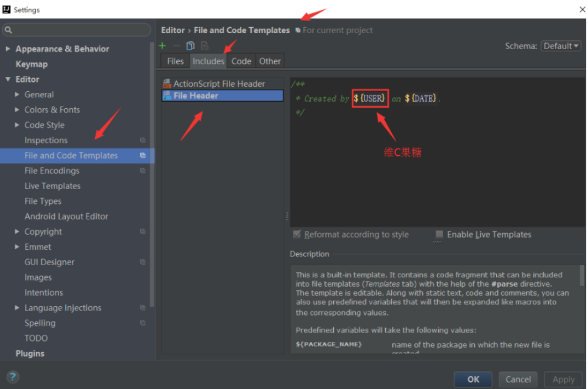Select the File Header template

(x=222, y=96)
